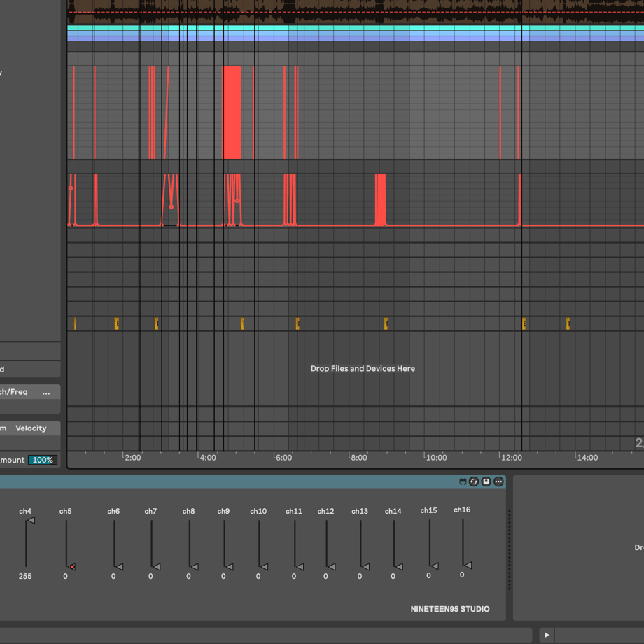The height and width of the screenshot is (644, 644).
Task: Click the ch12 slider handle
Action: pos(331,567)
